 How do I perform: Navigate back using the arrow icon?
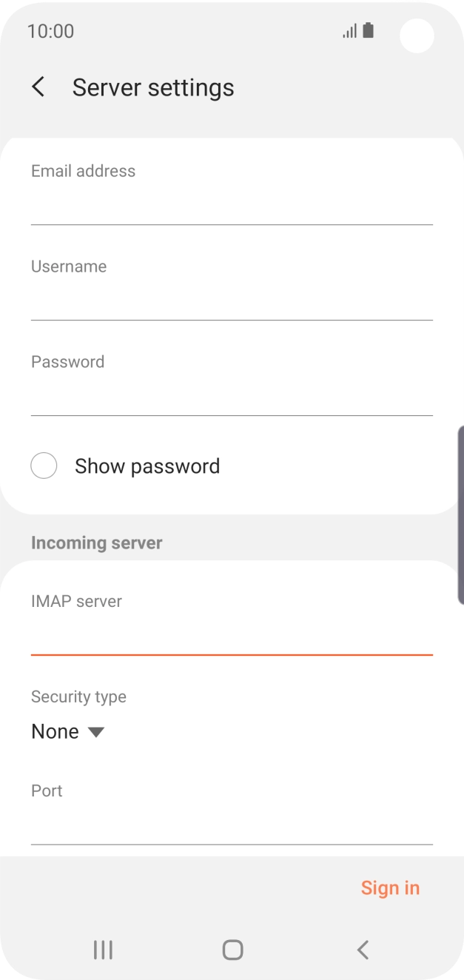click(38, 87)
